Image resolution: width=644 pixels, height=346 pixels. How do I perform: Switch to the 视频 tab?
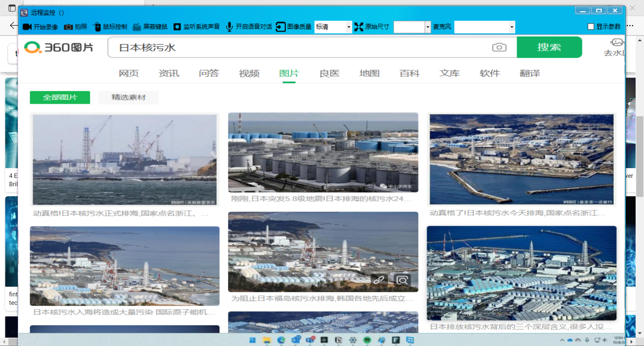click(249, 73)
